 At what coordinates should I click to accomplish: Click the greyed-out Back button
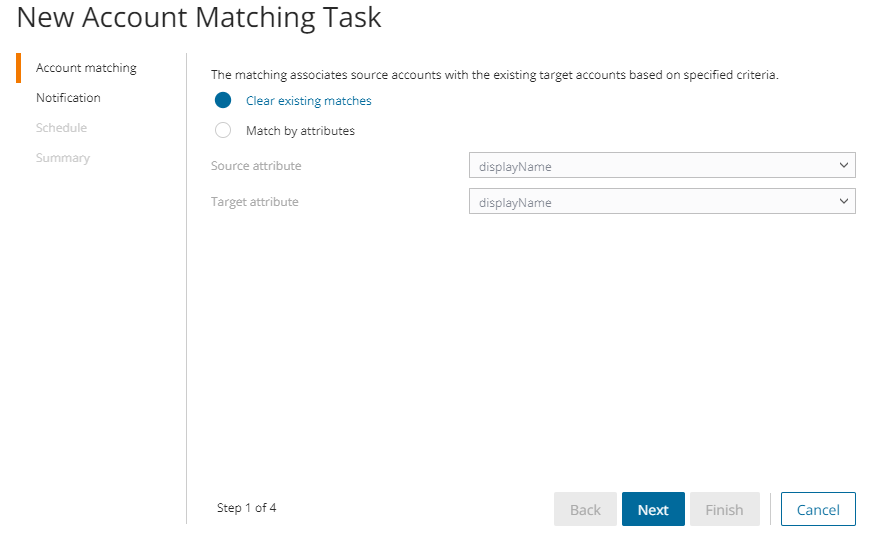pos(585,510)
